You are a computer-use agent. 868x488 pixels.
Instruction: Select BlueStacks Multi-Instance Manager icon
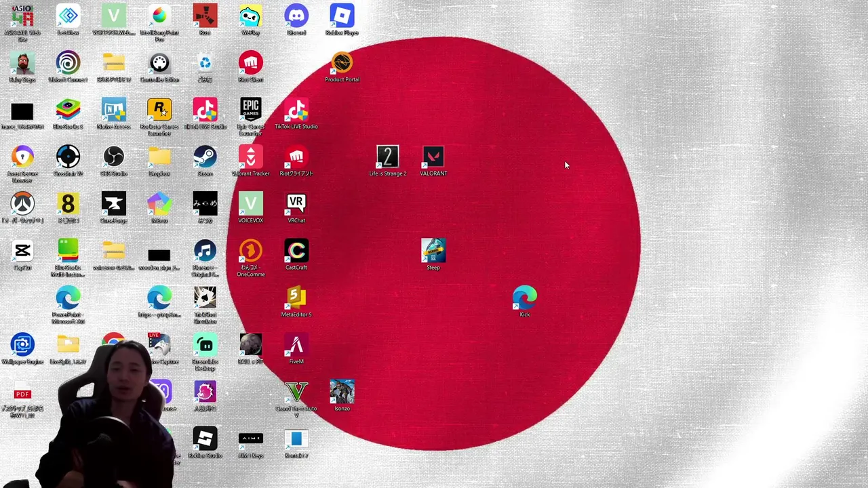(68, 251)
